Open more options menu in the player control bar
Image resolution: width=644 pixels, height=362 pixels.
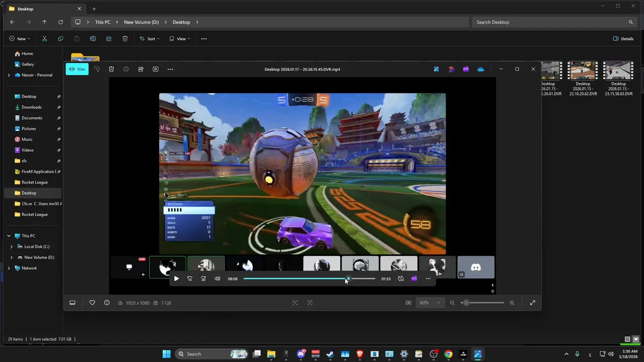(x=428, y=279)
